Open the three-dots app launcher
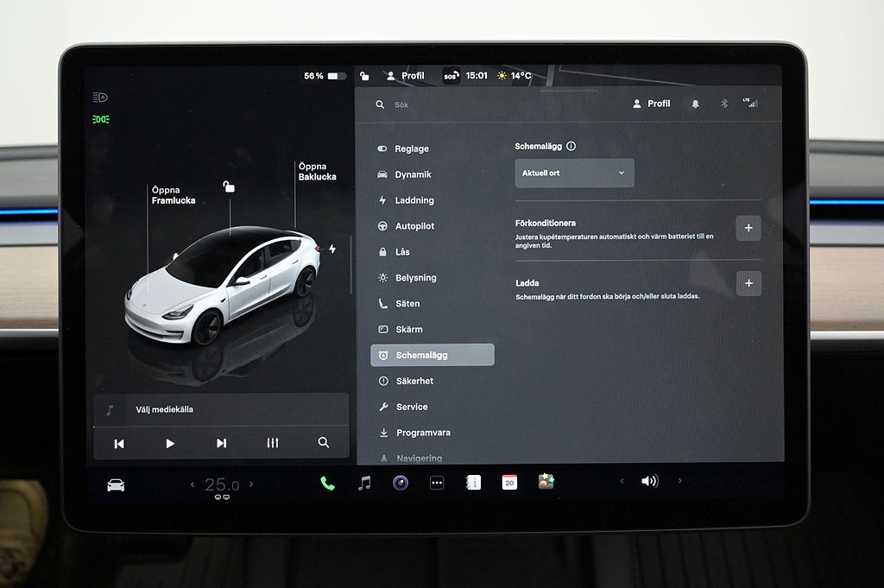The image size is (884, 588). 437,483
